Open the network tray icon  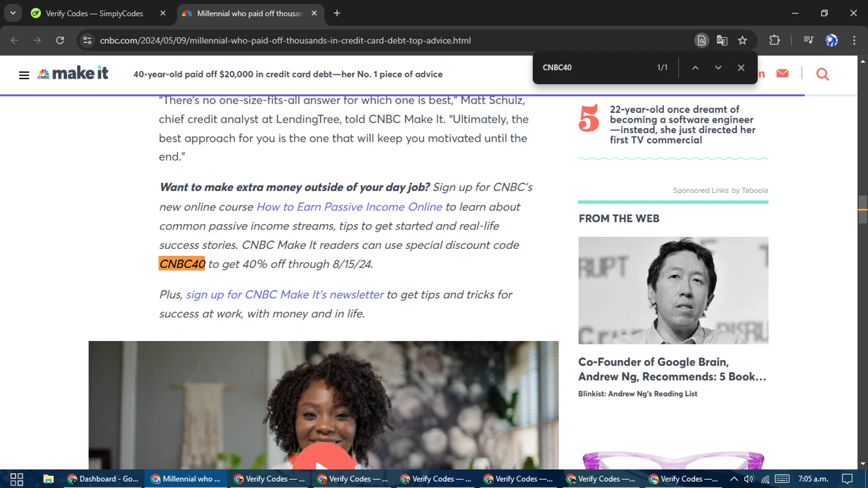click(x=765, y=479)
